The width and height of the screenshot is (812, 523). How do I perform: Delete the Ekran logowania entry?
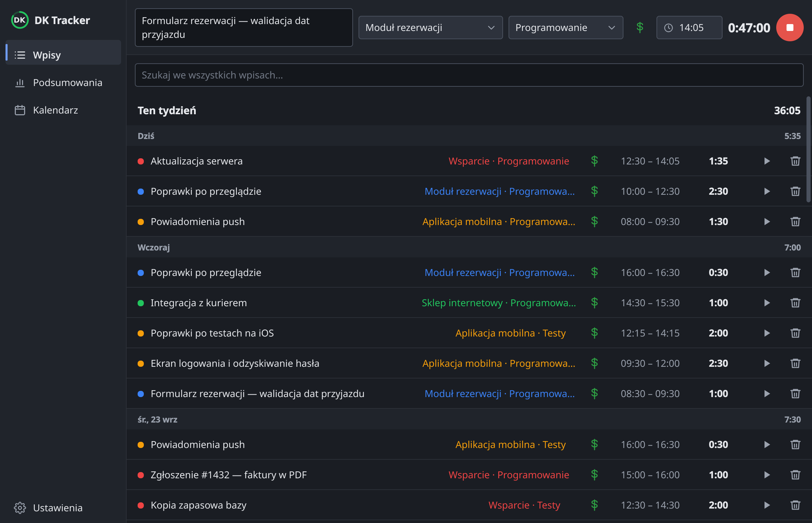click(795, 363)
